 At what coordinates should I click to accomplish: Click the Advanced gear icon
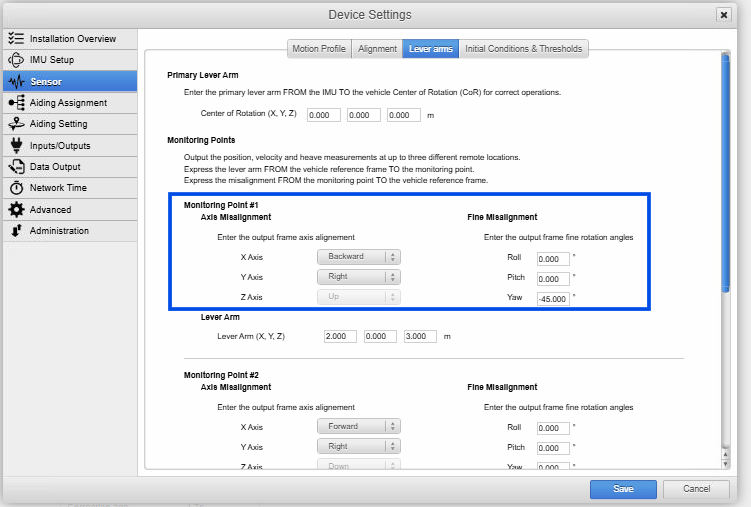[16, 210]
